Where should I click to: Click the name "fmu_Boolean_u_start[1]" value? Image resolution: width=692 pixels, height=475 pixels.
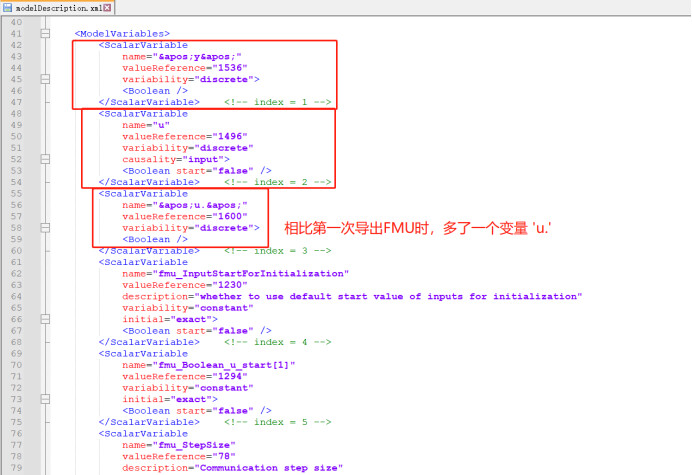224,365
